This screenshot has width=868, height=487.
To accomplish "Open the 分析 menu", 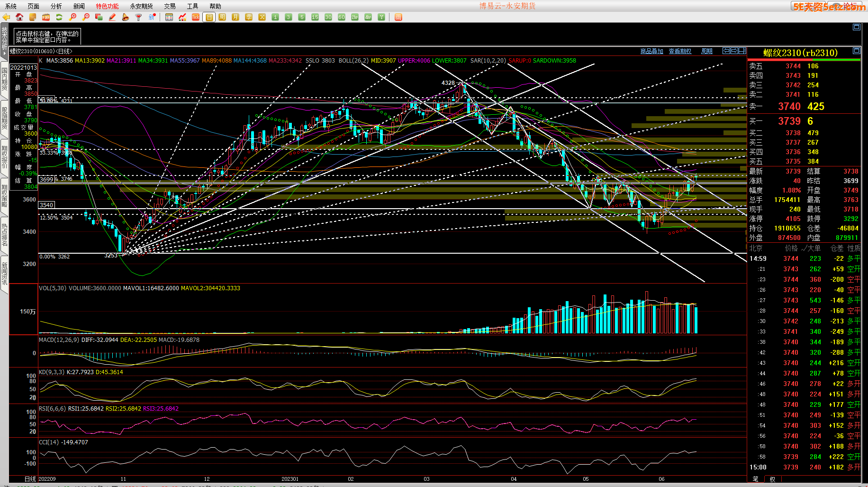I will [56, 6].
